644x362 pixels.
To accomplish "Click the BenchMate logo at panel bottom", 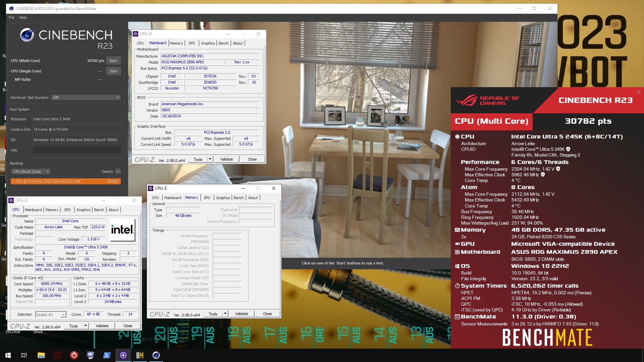I will click(x=547, y=338).
